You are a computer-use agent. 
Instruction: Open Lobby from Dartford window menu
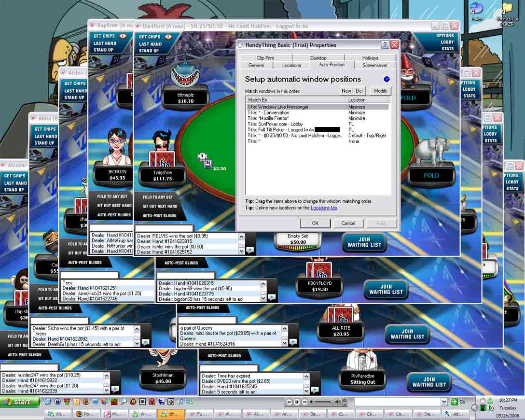pos(447,42)
